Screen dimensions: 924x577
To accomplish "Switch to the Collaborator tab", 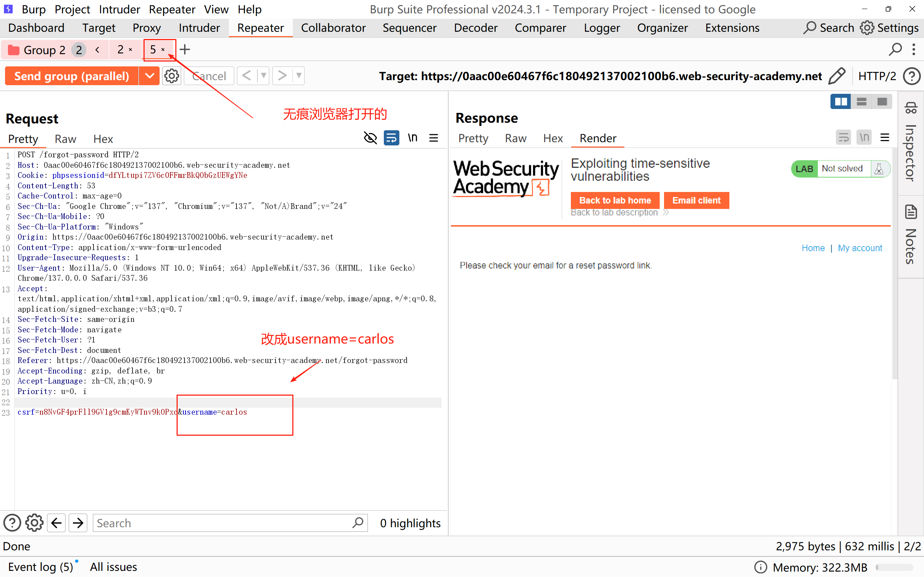I will (x=333, y=28).
